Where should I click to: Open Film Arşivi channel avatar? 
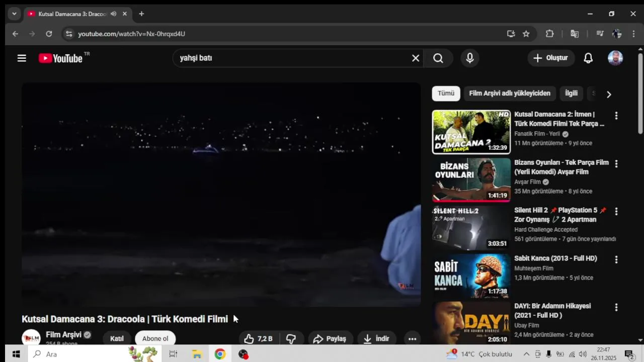click(31, 338)
